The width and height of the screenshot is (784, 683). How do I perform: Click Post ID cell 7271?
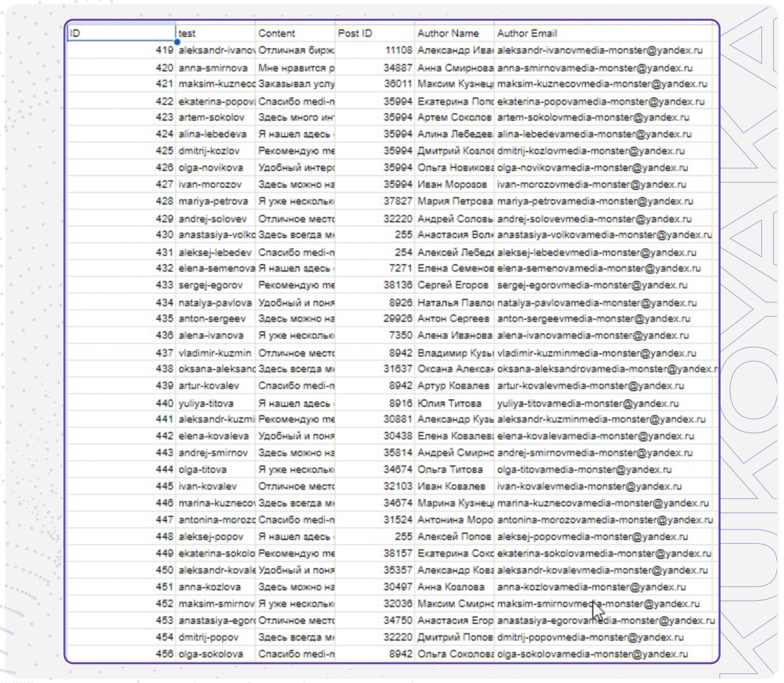pyautogui.click(x=375, y=268)
